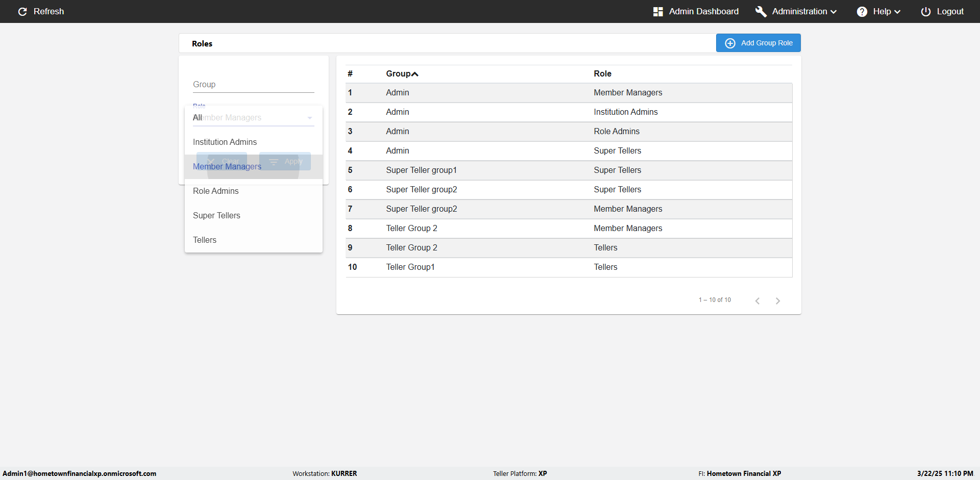980x480 pixels.
Task: Choose Super Tellers from Role list
Action: click(254, 215)
